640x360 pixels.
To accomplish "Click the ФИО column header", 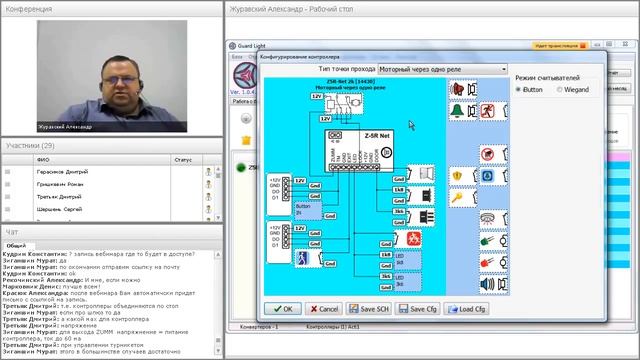I will [x=102, y=160].
